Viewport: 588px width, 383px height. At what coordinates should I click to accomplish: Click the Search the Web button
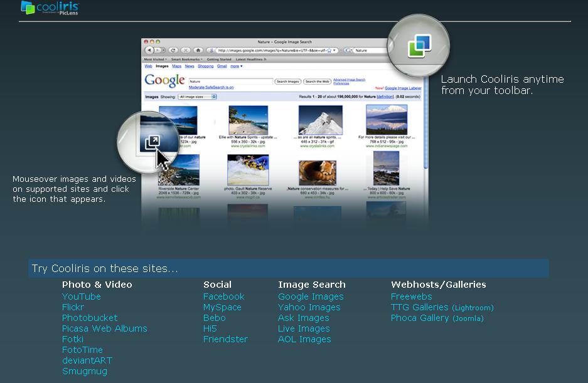point(318,81)
